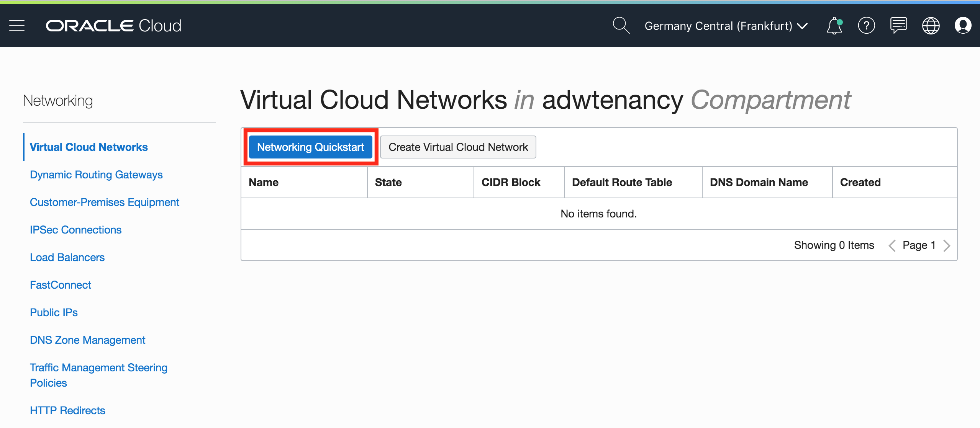Open the help question mark icon
Image resolution: width=980 pixels, height=428 pixels.
point(866,26)
